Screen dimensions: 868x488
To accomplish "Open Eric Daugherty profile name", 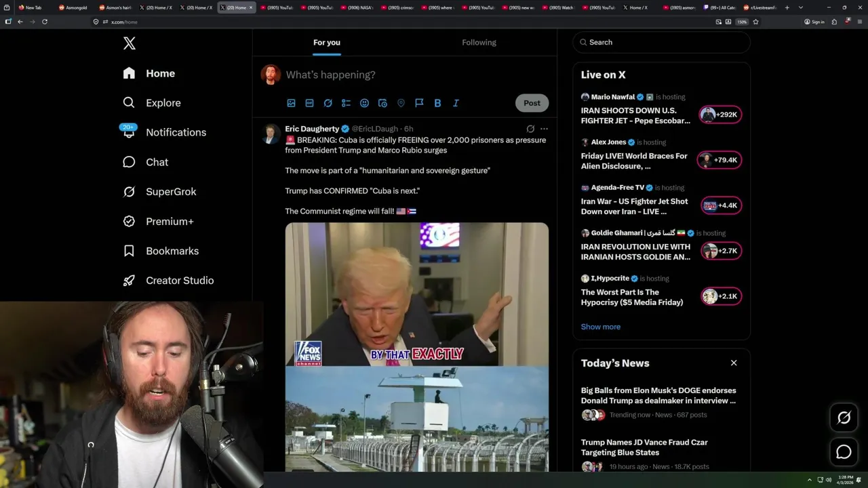I will 312,129.
